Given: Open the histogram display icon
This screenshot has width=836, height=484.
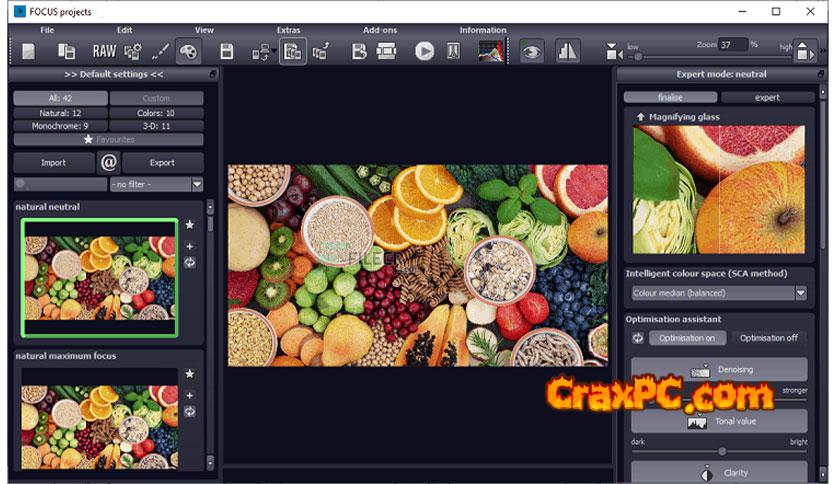Looking at the screenshot, I should [491, 51].
